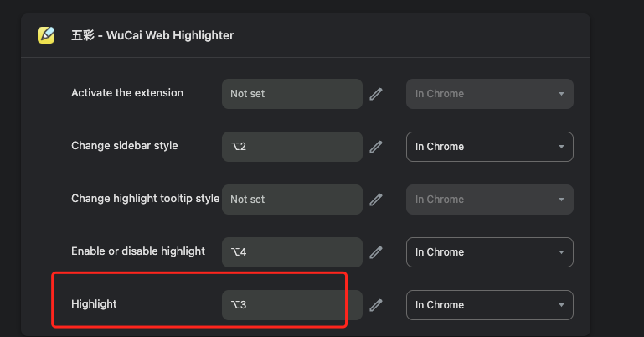Select Not set field for highlight tooltip style
Image resolution: width=644 pixels, height=337 pixels.
[x=292, y=200]
